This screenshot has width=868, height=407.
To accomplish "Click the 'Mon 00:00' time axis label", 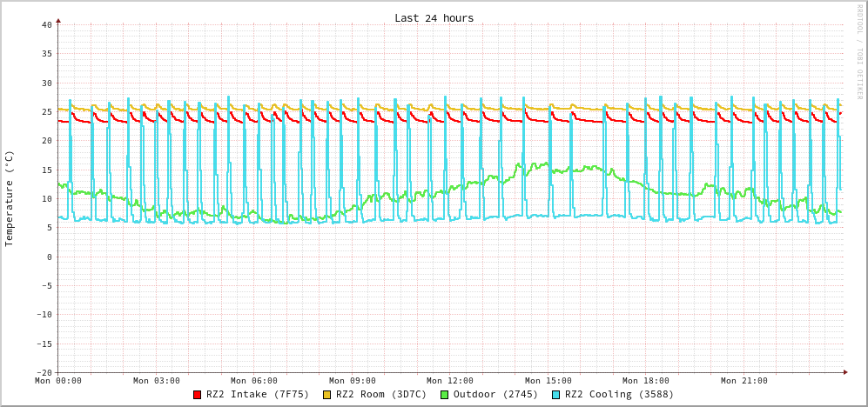I will tap(58, 380).
